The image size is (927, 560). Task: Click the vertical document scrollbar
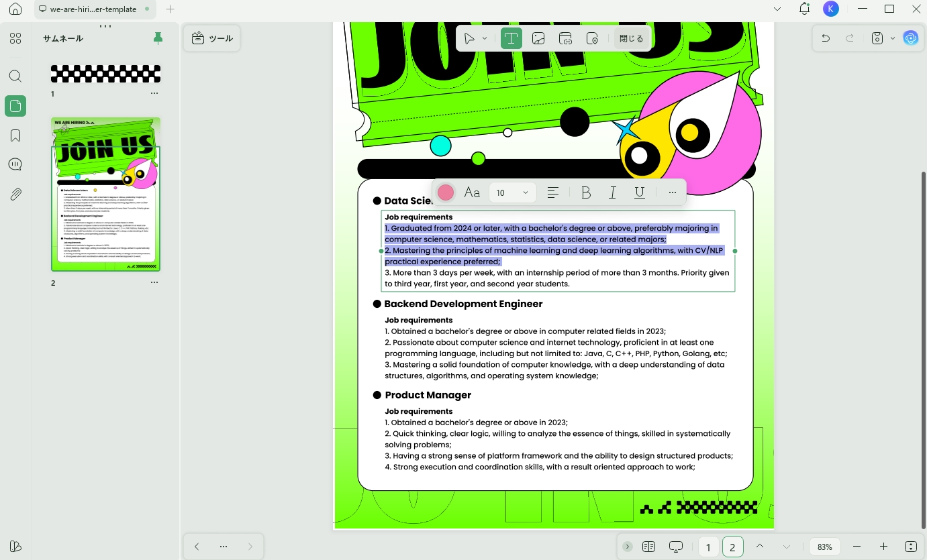(x=924, y=349)
